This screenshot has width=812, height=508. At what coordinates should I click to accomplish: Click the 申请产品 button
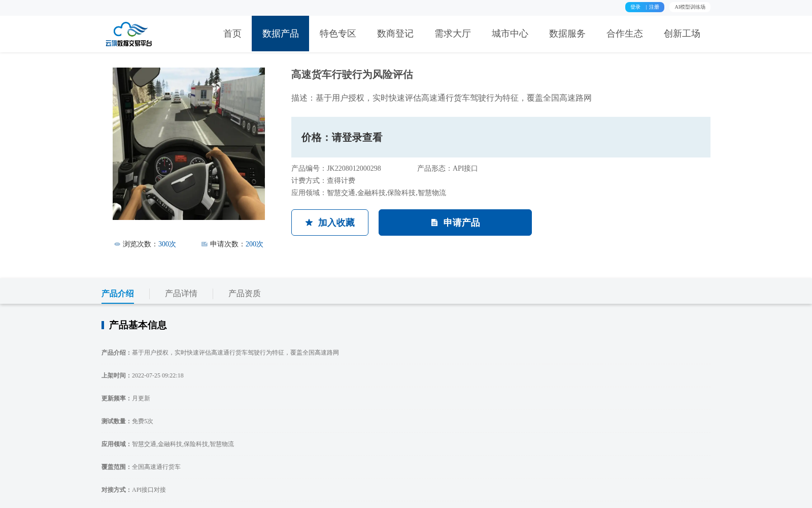click(455, 223)
